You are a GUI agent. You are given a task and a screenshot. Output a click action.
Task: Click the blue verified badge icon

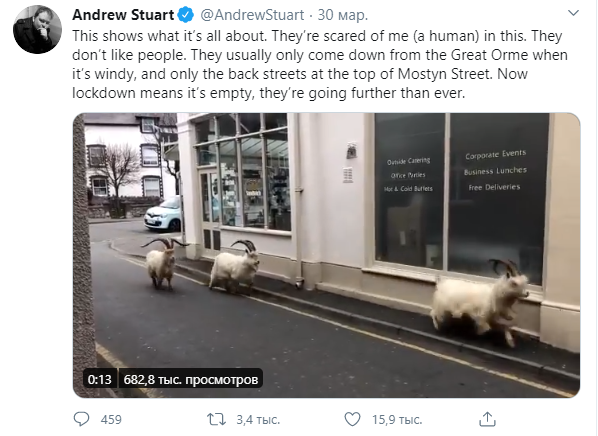pos(186,15)
